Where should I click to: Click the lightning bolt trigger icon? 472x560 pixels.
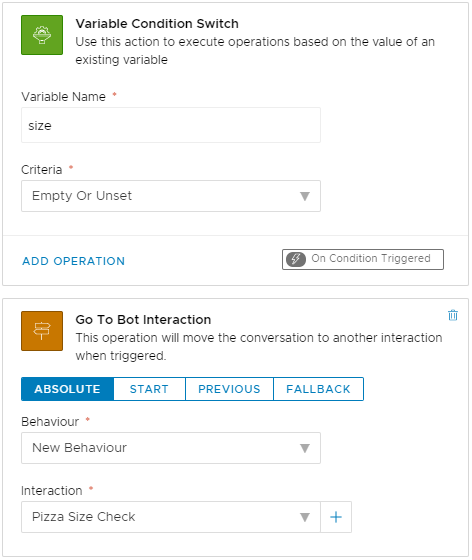click(296, 259)
